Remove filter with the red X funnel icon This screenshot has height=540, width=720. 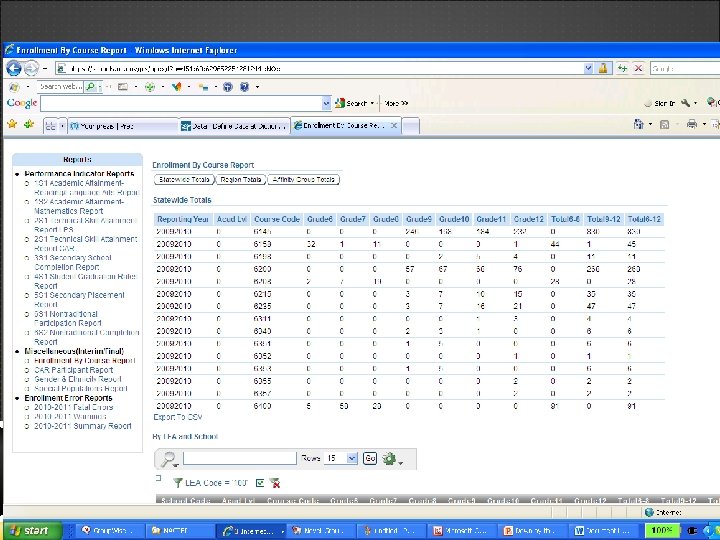coord(275,483)
